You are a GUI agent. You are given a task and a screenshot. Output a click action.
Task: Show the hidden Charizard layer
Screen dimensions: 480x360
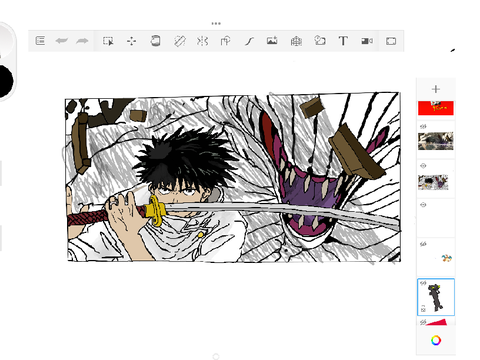pos(423,244)
